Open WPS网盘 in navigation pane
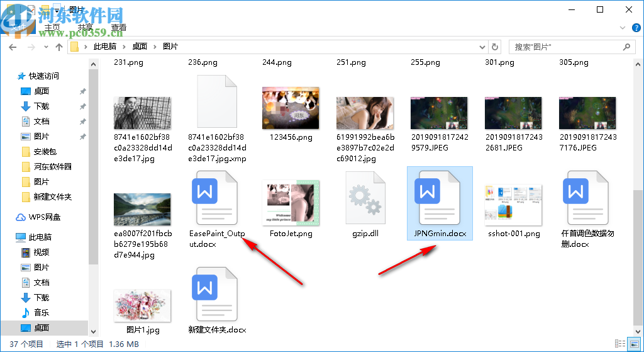Image resolution: width=644 pixels, height=352 pixels. point(45,217)
